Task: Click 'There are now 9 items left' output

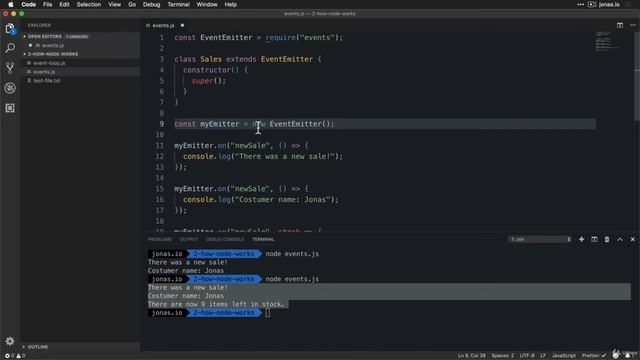Action: point(216,304)
